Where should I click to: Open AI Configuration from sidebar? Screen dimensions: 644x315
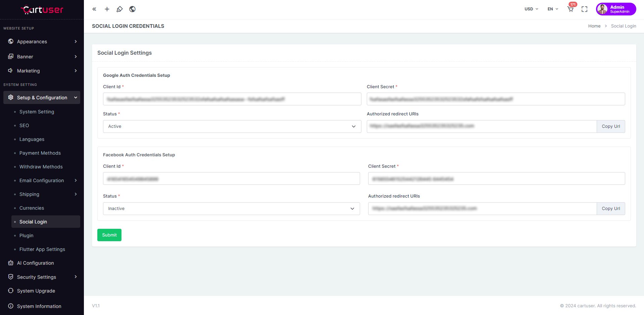point(35,263)
